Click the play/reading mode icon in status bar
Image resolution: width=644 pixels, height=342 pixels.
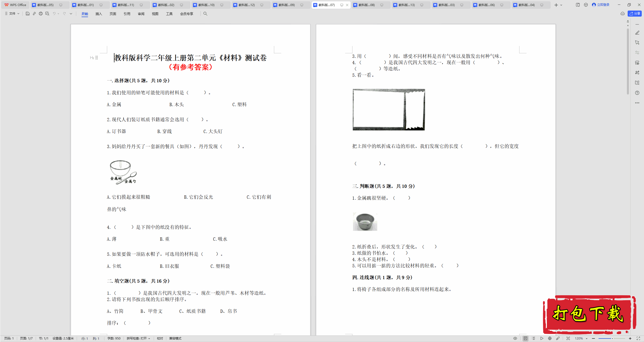point(542,338)
